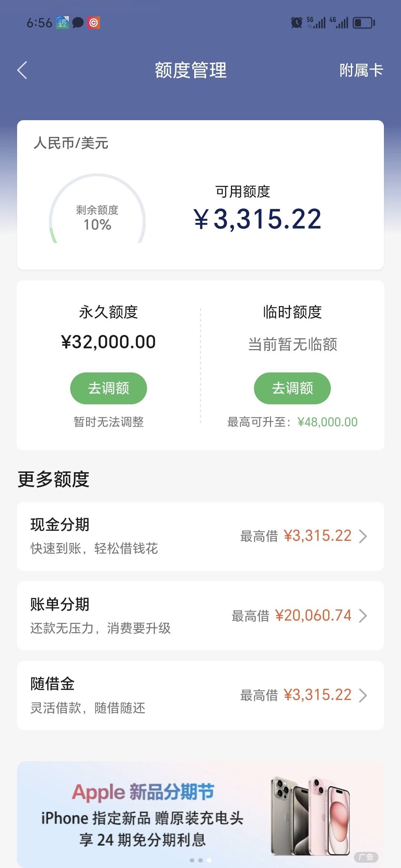Viewport: 401px width, 868px height.
Task: Tap the 5G signal strength icon
Action: [316, 23]
